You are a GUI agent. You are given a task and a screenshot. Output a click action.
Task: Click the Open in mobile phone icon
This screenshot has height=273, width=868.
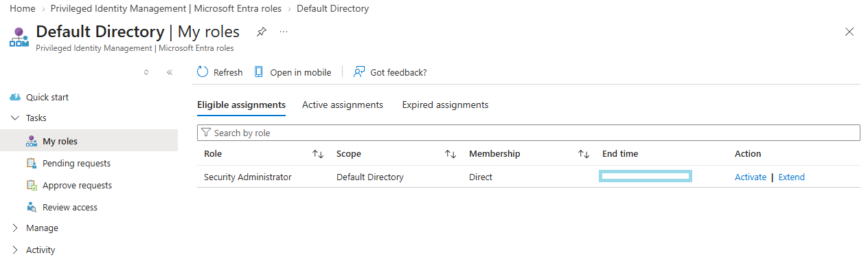[x=259, y=72]
